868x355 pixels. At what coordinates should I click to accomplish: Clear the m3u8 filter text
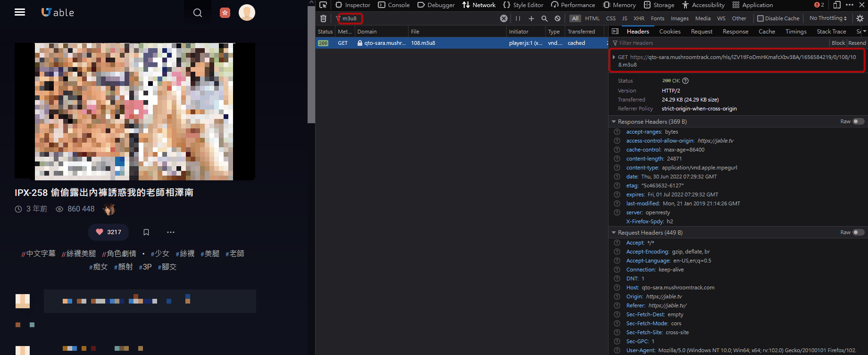pos(504,18)
